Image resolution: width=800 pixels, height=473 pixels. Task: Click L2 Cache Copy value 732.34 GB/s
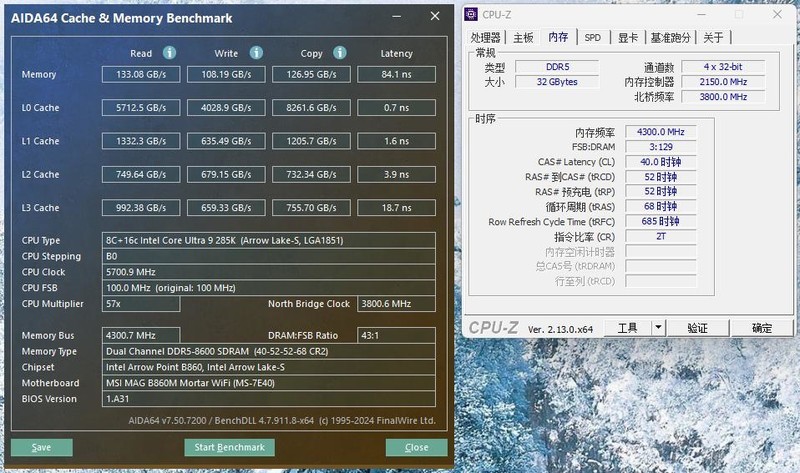pos(311,175)
